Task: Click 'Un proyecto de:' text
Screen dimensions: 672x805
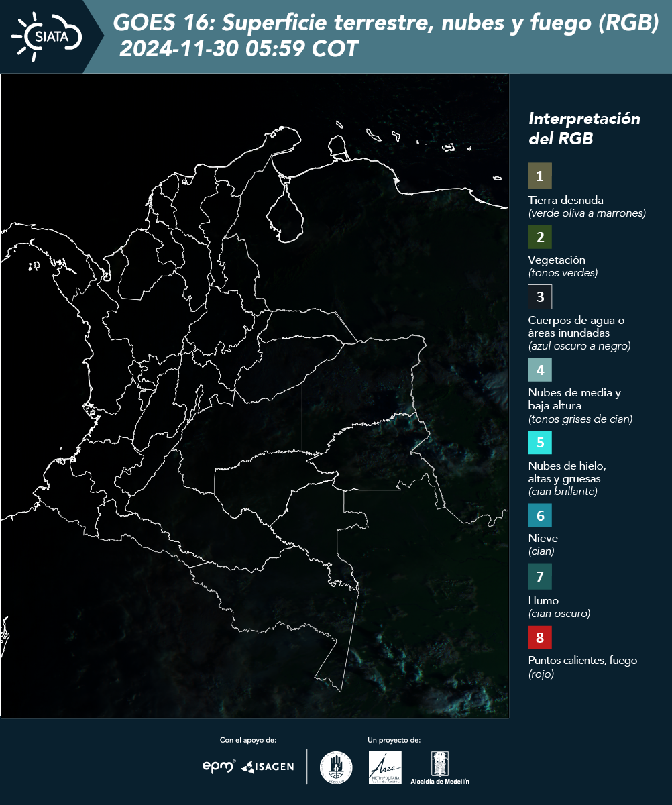Action: (x=394, y=740)
